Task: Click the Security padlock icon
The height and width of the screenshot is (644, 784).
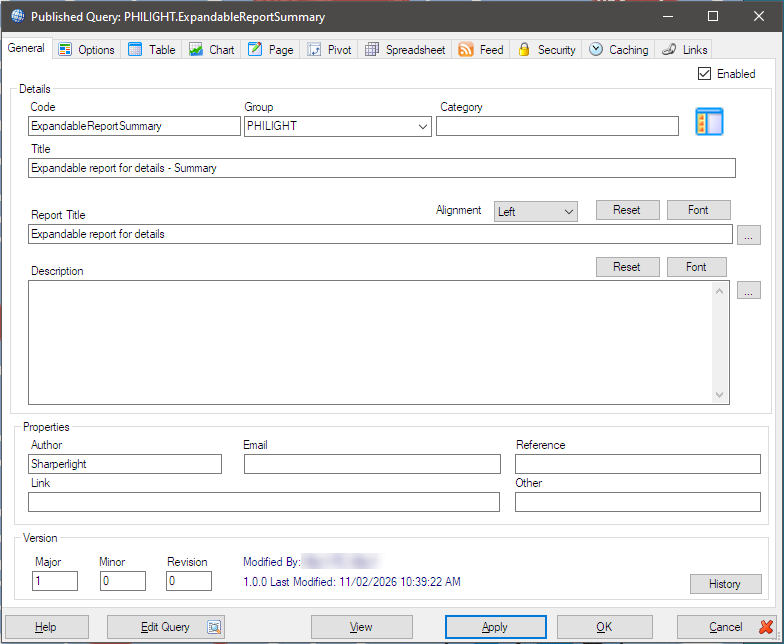Action: pyautogui.click(x=524, y=50)
